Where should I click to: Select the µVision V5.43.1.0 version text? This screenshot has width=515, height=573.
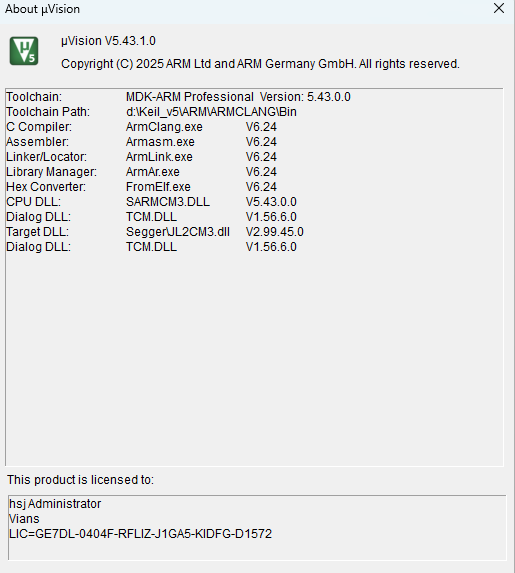[x=108, y=41]
